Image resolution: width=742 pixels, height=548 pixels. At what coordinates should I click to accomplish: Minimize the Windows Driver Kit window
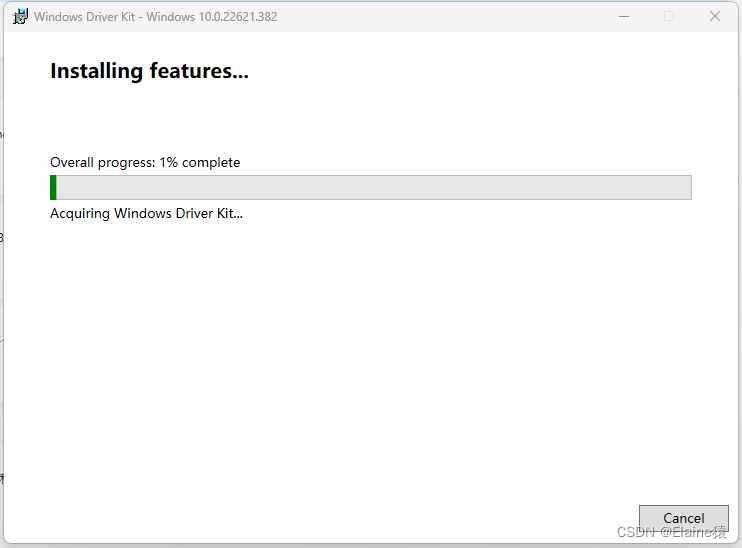[x=624, y=17]
